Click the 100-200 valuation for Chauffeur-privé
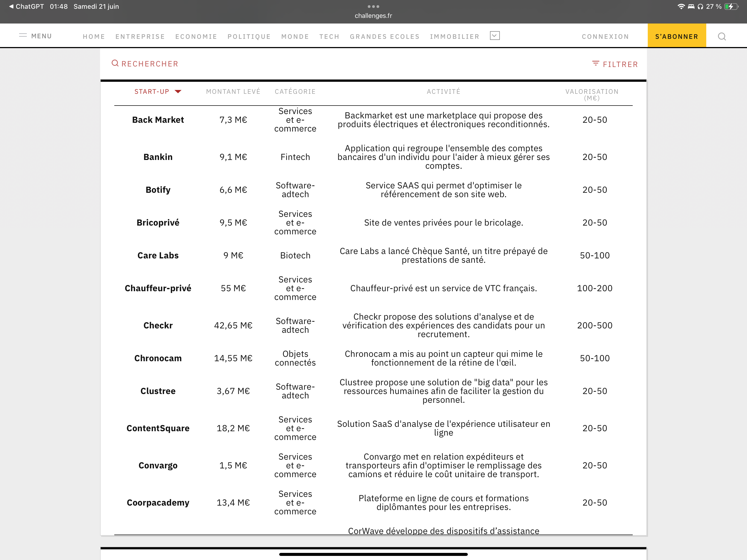This screenshot has width=747, height=560. click(595, 288)
